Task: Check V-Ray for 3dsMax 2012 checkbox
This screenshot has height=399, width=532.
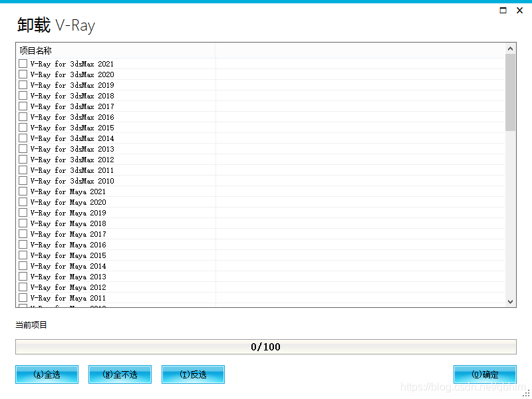Action: 23,160
